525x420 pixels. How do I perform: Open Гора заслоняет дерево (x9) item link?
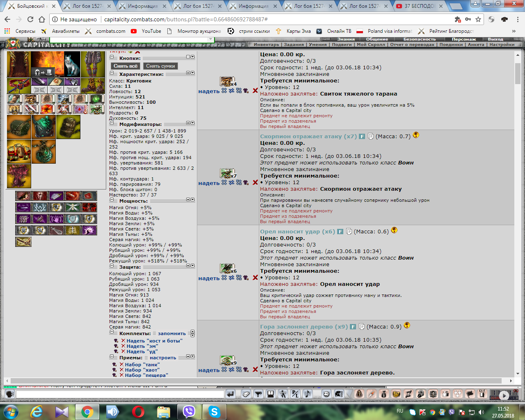coord(304,326)
